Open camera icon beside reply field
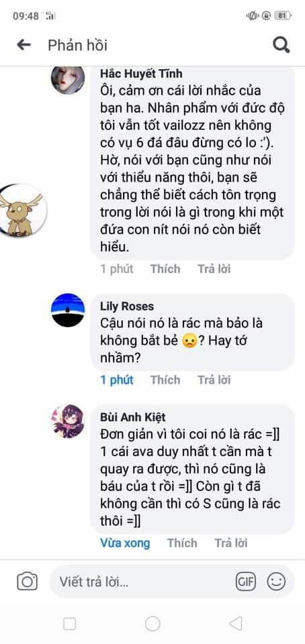This screenshot has width=305, height=644. point(27,581)
